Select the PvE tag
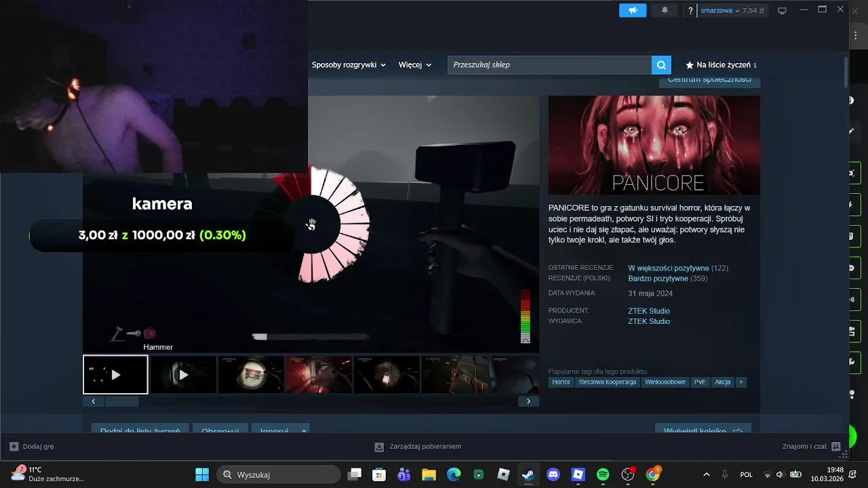Image resolution: width=868 pixels, height=488 pixels. (x=700, y=382)
